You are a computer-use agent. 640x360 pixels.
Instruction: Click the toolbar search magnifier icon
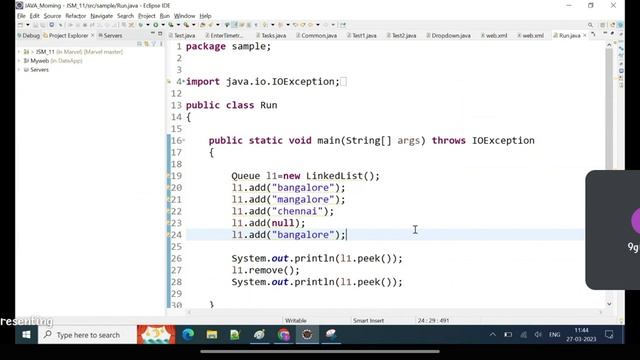[x=590, y=25]
